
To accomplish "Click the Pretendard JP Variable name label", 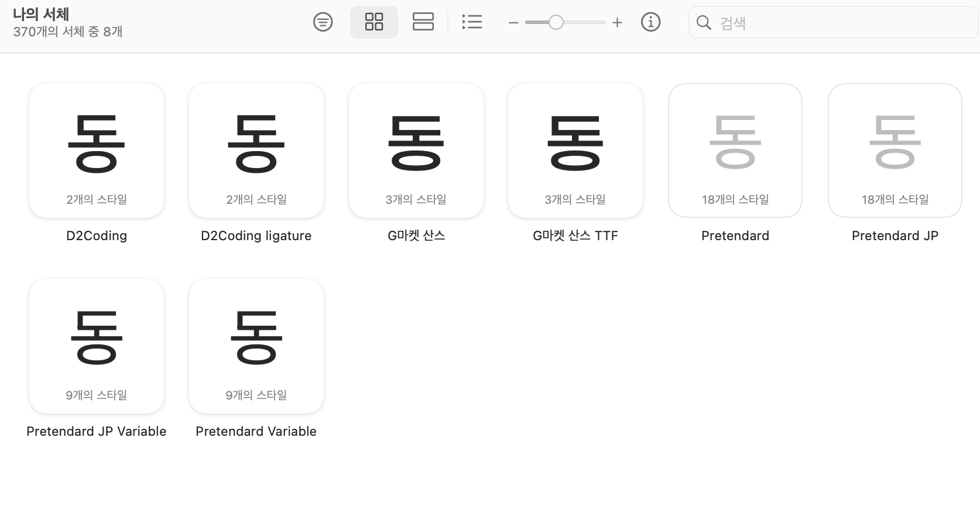I will [97, 431].
